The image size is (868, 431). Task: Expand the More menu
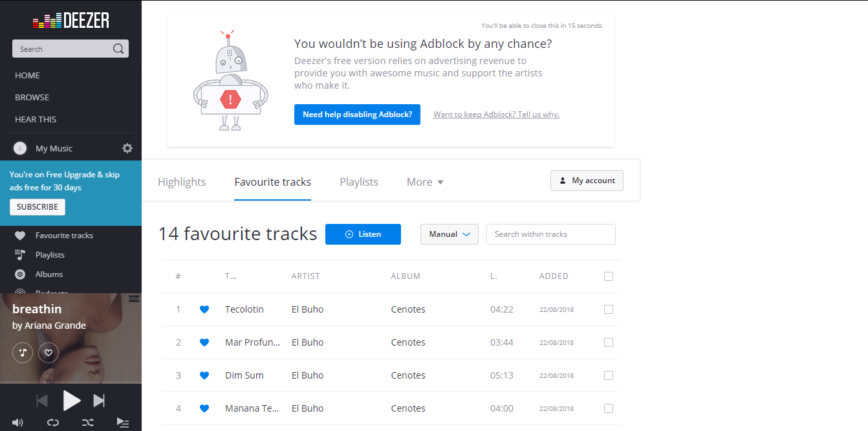(x=424, y=182)
